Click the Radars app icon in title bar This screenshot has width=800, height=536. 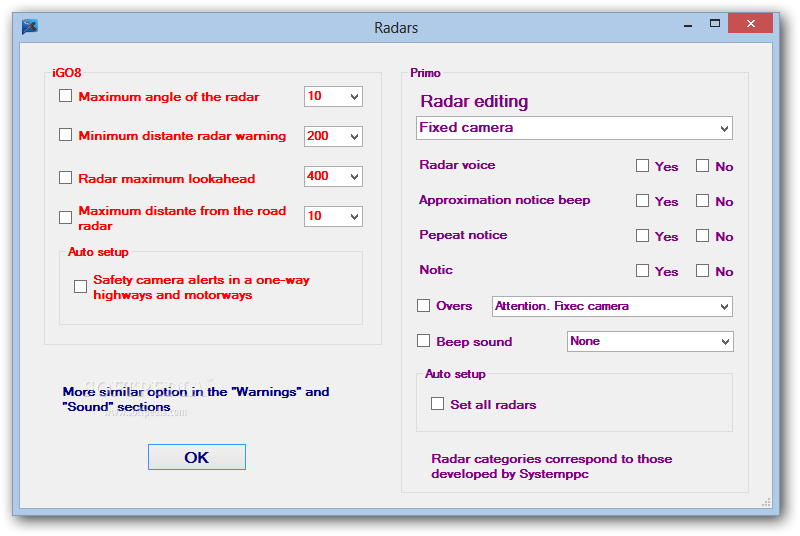click(30, 27)
